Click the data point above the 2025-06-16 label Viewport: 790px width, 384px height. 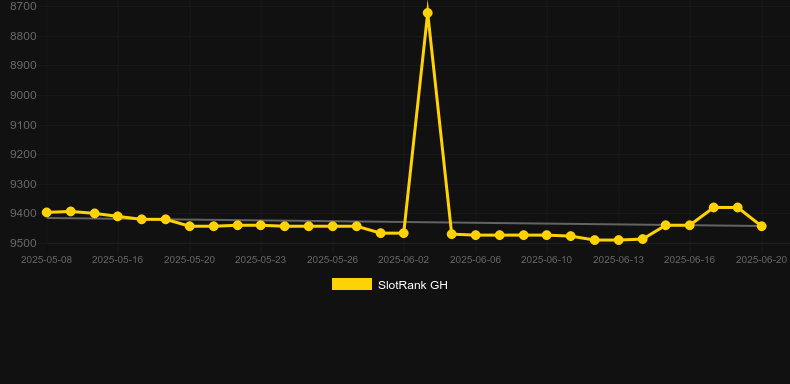(x=690, y=225)
